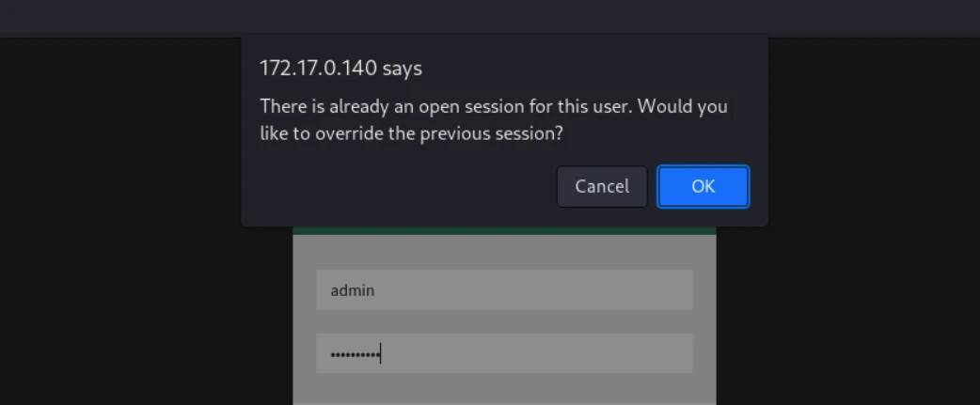Confirm session override with OK
980x405 pixels.
pyautogui.click(x=703, y=186)
